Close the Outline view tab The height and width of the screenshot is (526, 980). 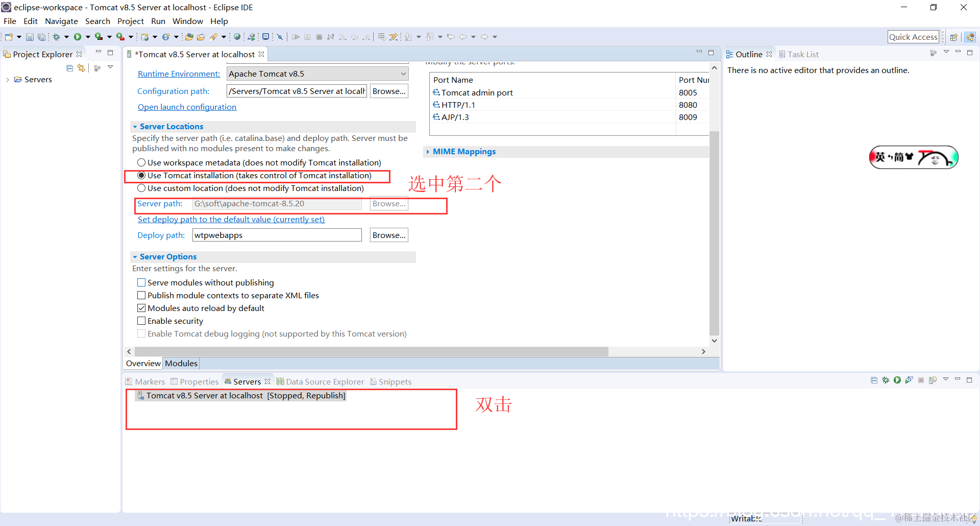(x=769, y=54)
